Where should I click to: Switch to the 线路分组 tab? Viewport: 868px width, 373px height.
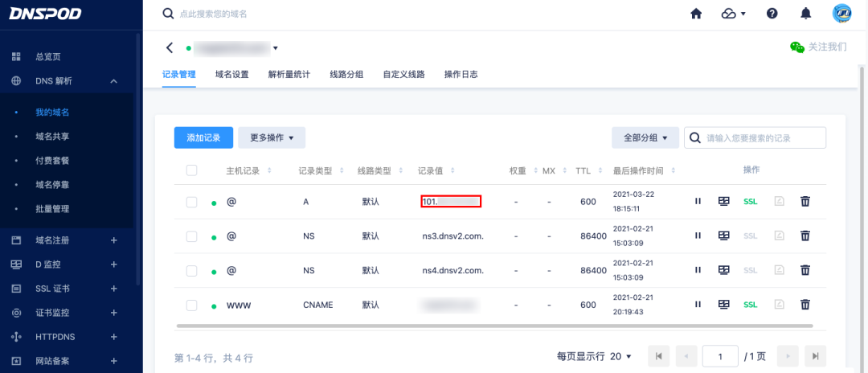click(x=346, y=74)
